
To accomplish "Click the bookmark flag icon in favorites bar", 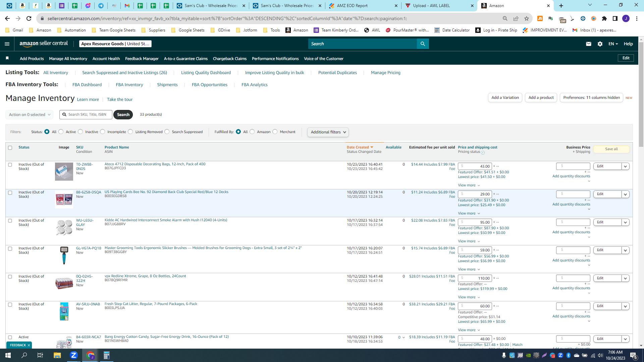I will (7, 58).
